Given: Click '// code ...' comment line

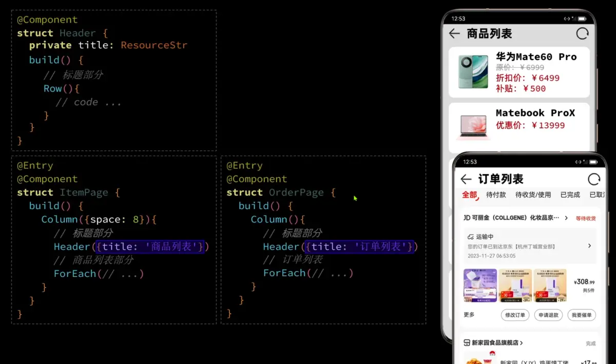Looking at the screenshot, I should click(x=88, y=102).
